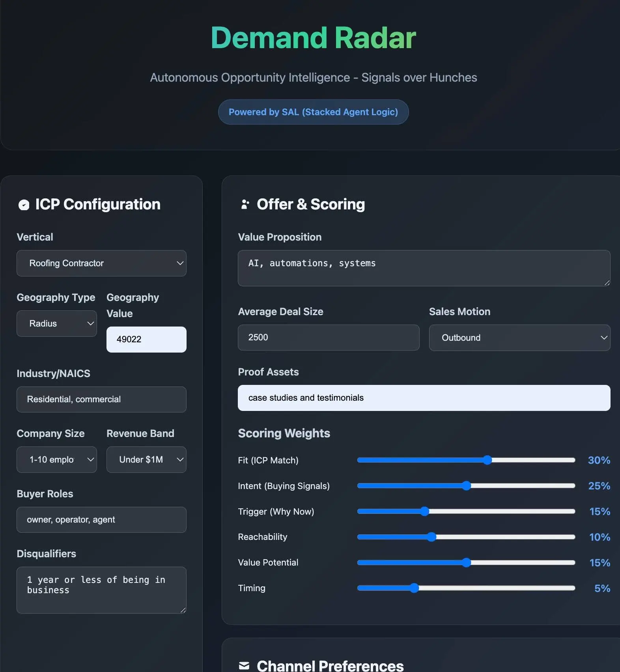Viewport: 620px width, 672px height.
Task: Click the 30% Fit weight value
Action: [599, 460]
